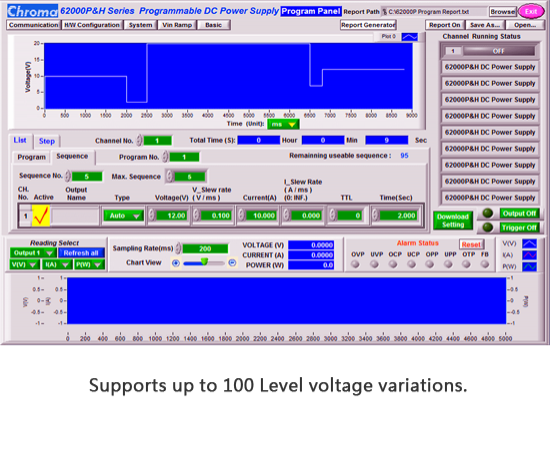Image resolution: width=550 pixels, height=449 pixels.
Task: Click Browse for report path
Action: tap(503, 12)
